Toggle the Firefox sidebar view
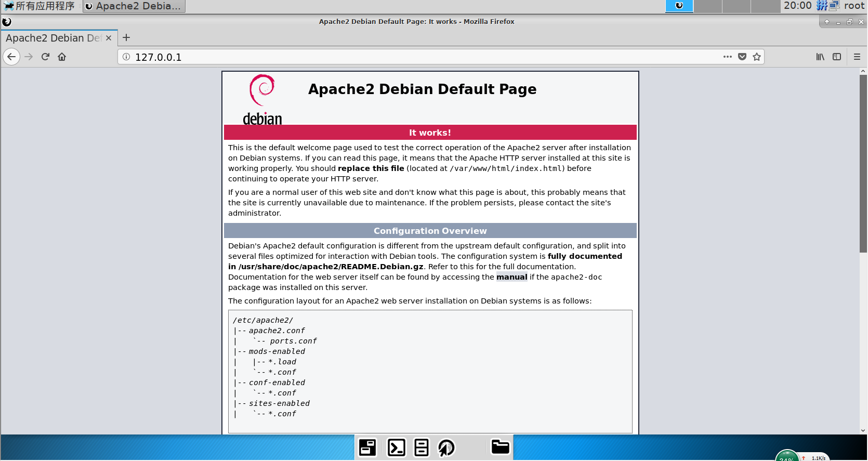The height and width of the screenshot is (461, 868). (x=837, y=57)
